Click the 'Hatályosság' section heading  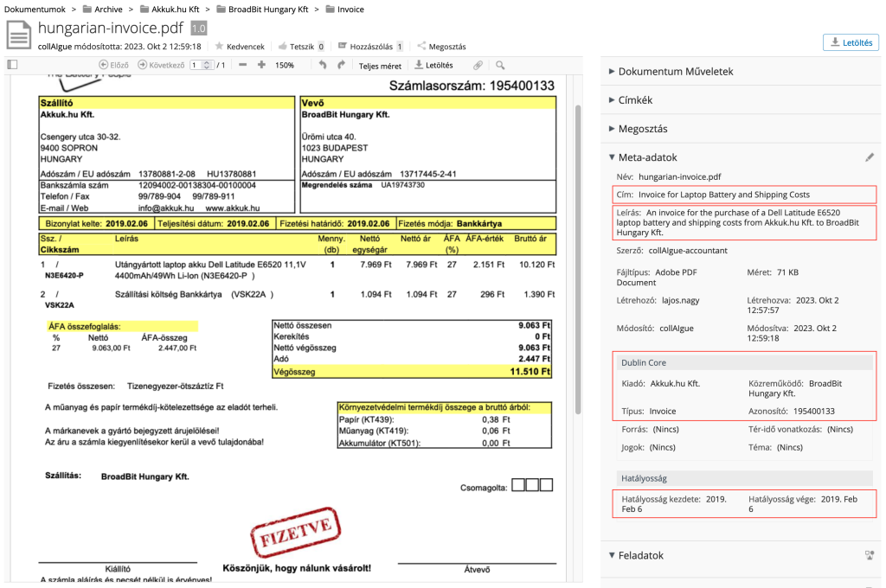[644, 478]
